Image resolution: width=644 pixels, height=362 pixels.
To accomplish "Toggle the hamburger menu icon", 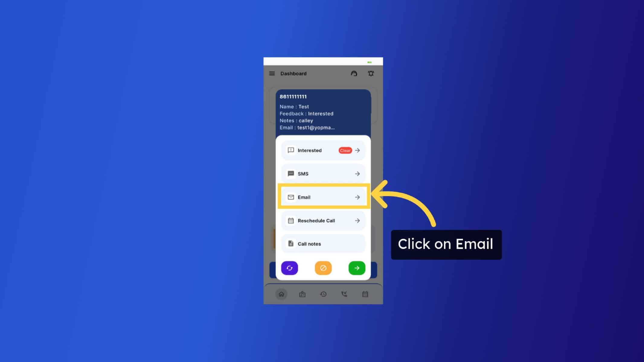I will point(271,73).
